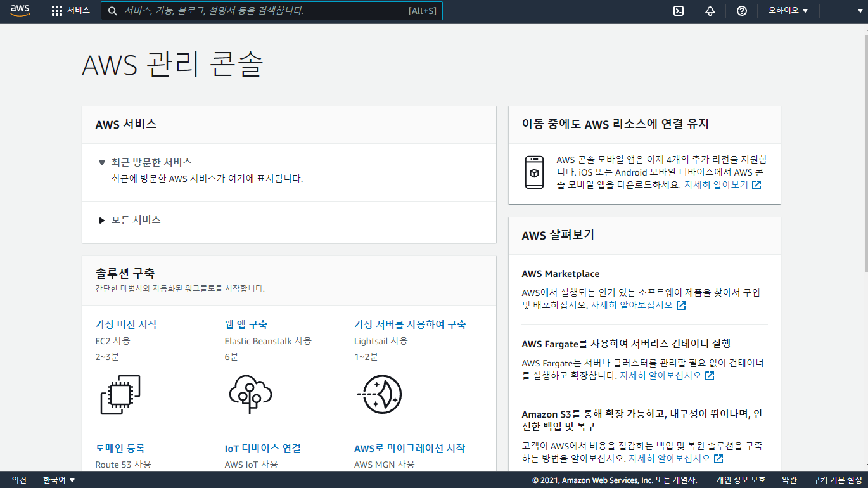This screenshot has width=868, height=488.
Task: Click the magnifier search icon
Action: [x=112, y=11]
